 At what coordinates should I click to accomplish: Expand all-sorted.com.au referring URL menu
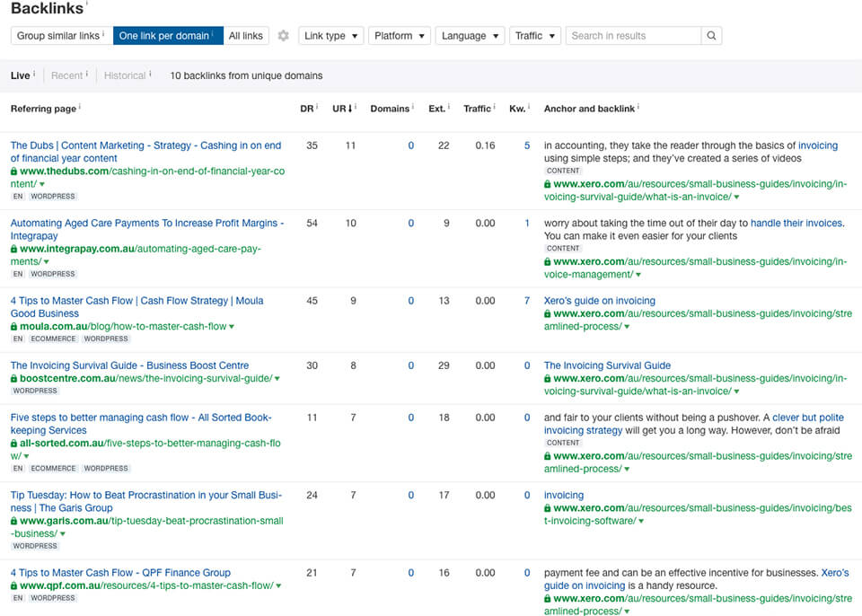(x=26, y=456)
